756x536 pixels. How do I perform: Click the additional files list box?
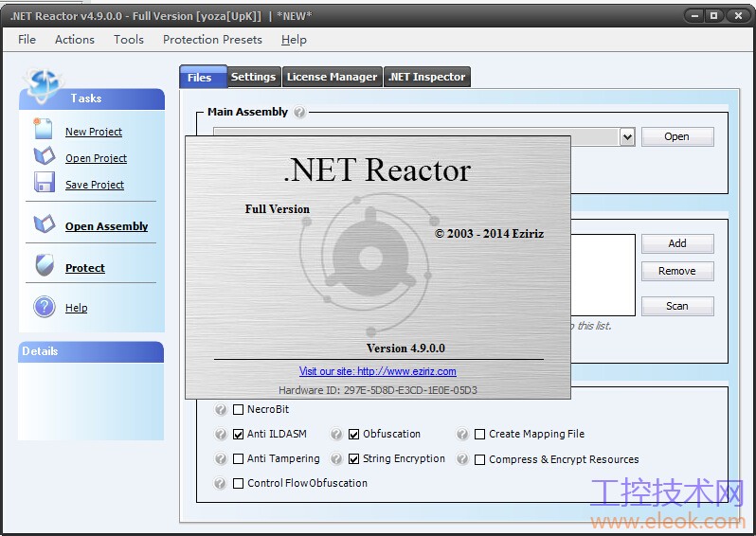(603, 276)
